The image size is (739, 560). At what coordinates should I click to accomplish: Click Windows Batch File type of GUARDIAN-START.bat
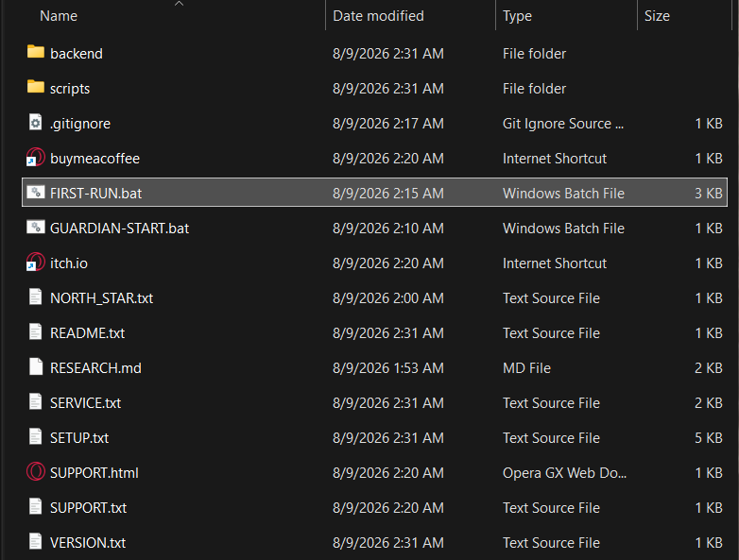click(x=563, y=229)
